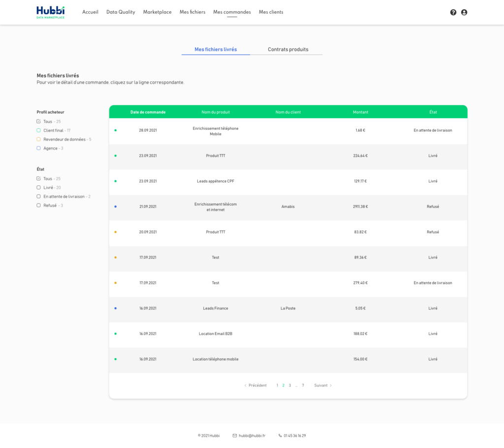Open the Leads appétence CPF order
This screenshot has width=504, height=448.
point(288,182)
